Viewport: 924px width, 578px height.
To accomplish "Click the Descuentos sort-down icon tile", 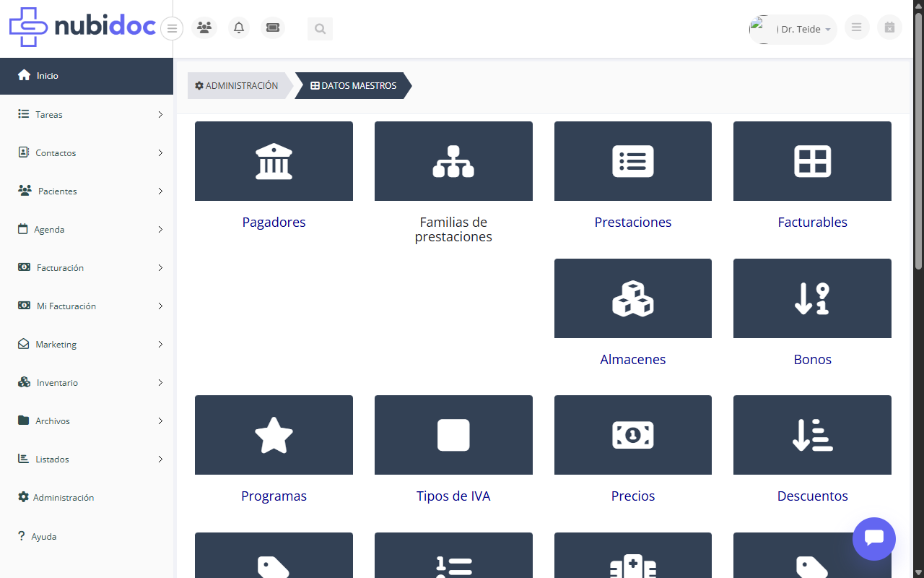I will pos(812,435).
